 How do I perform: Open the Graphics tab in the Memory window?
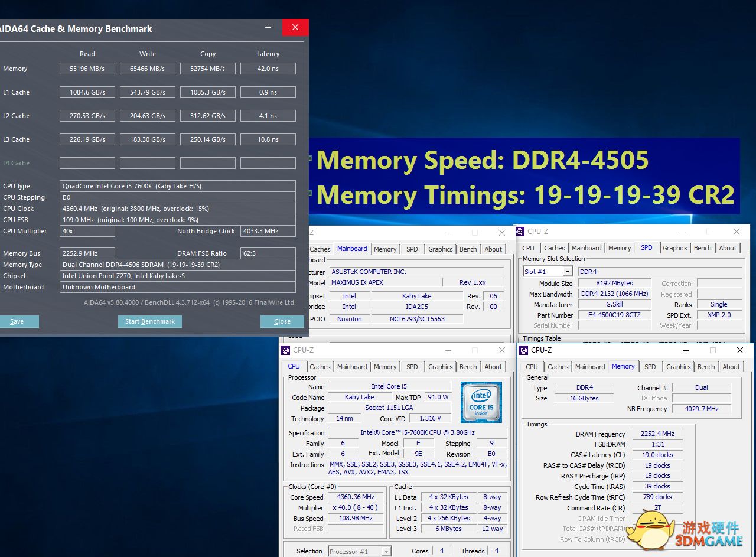tap(679, 367)
